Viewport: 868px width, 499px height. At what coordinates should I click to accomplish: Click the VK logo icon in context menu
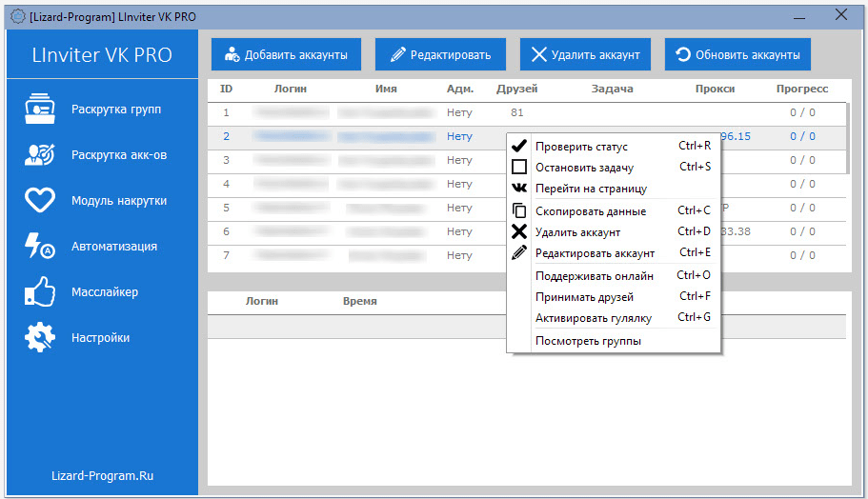[519, 189]
